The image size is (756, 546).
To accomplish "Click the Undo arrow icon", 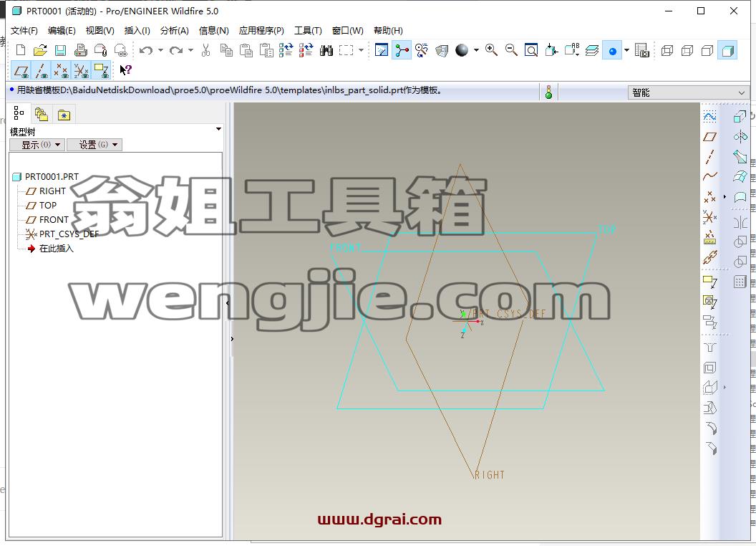I will point(146,50).
